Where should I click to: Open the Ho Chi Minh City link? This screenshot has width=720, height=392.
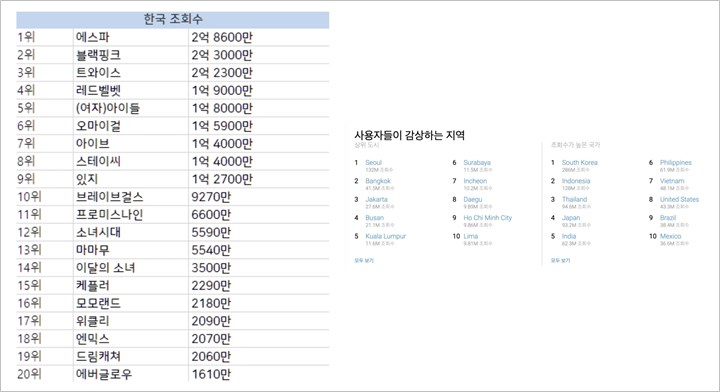(487, 218)
